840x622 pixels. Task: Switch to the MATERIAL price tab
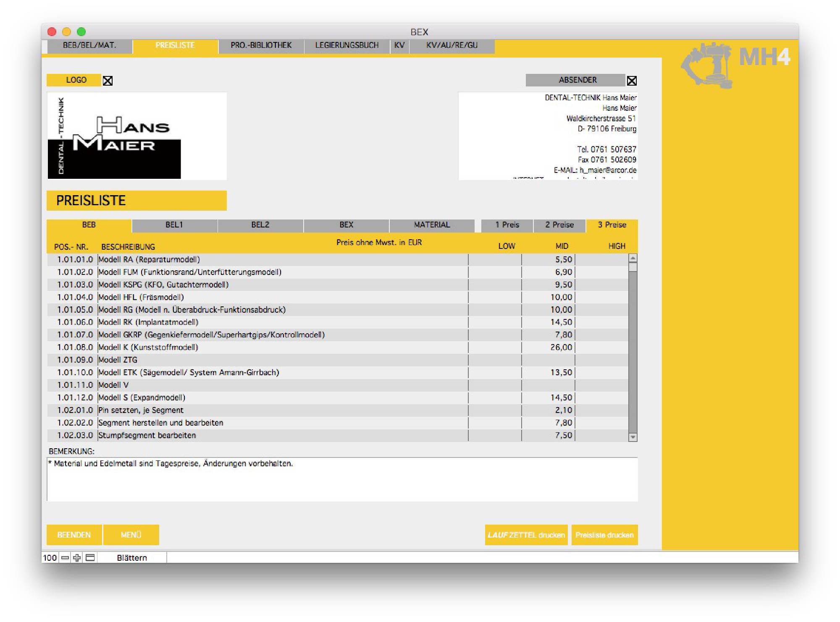(x=432, y=225)
